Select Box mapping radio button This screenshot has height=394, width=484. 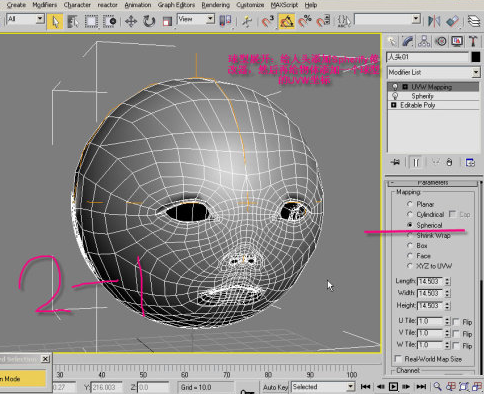[x=410, y=245]
